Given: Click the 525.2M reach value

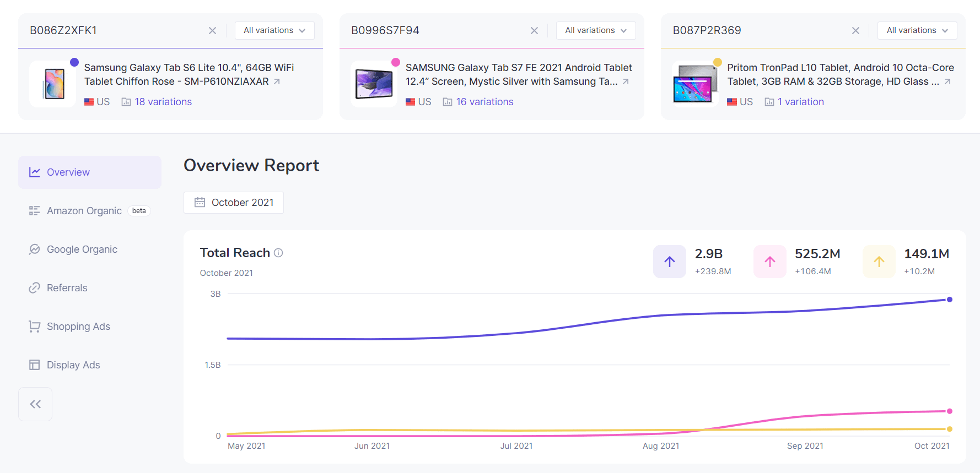Looking at the screenshot, I should coord(817,254).
